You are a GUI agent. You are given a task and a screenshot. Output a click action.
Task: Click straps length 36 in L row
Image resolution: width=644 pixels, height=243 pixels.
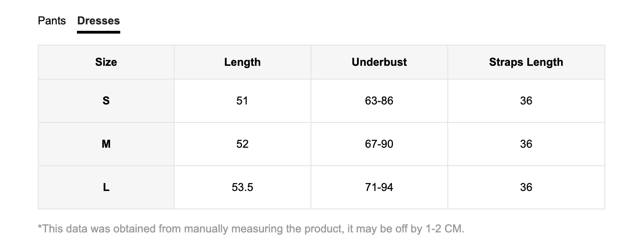pos(526,187)
